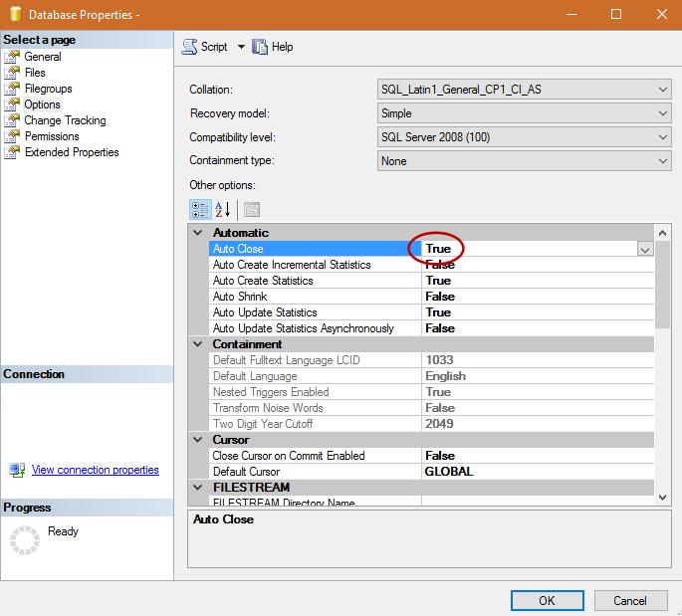Select the Auto Update Statistics row

point(431,312)
